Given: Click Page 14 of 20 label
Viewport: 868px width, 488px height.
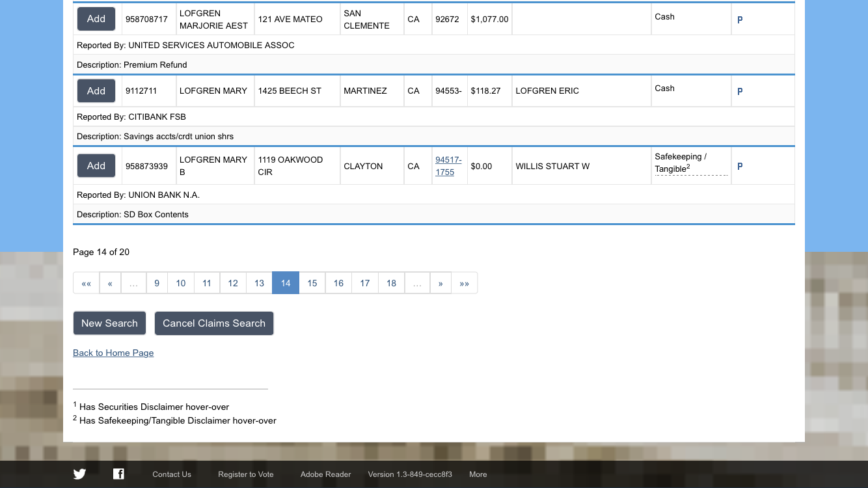Looking at the screenshot, I should tap(101, 252).
